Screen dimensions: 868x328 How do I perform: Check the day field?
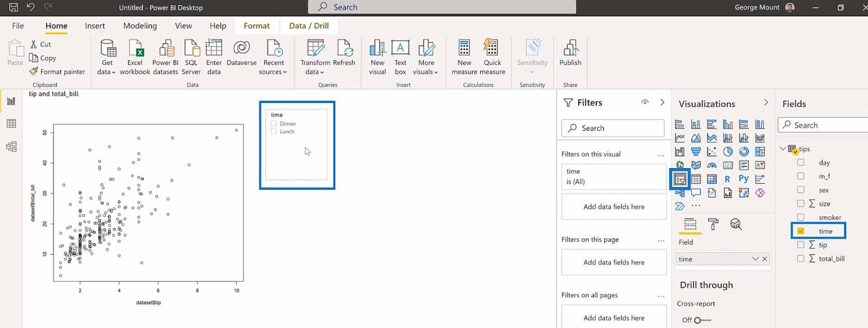pyautogui.click(x=801, y=162)
